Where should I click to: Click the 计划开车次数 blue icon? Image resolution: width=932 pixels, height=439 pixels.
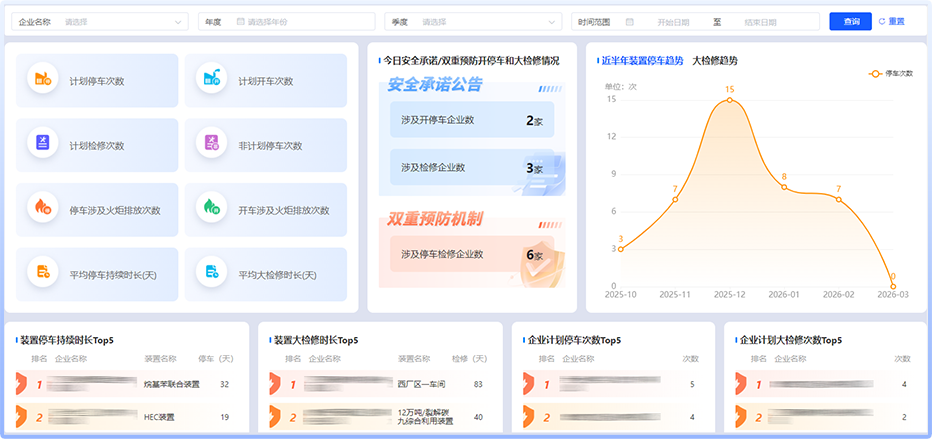(x=212, y=78)
